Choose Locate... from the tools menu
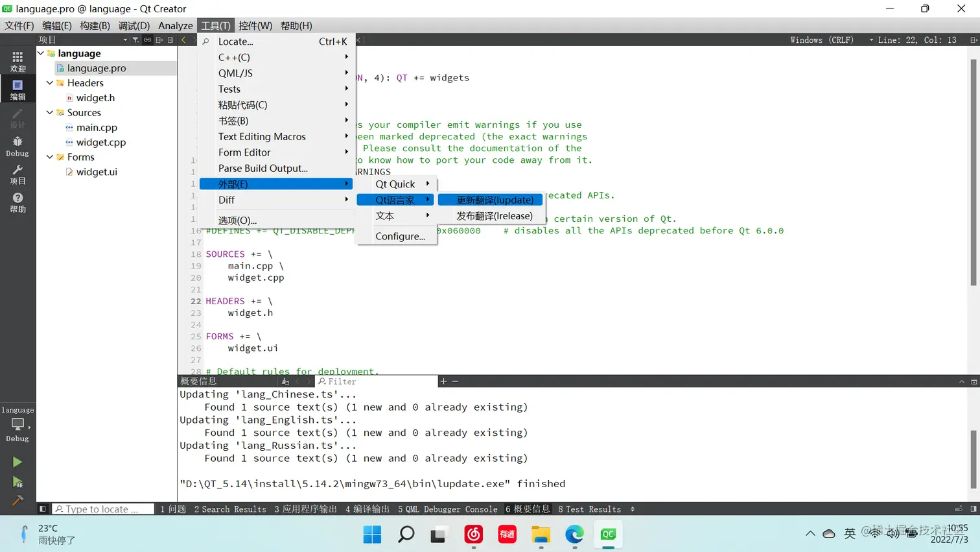The image size is (980, 552). [276, 42]
